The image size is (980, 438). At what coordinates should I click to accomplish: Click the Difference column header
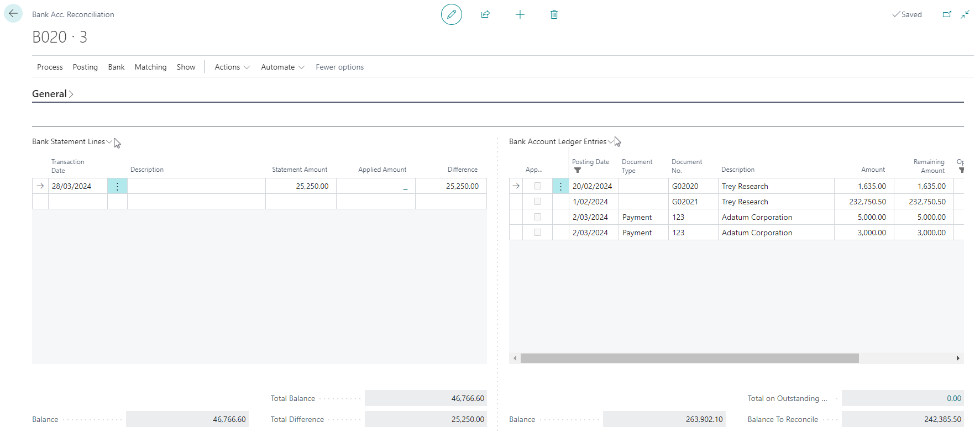pos(462,170)
